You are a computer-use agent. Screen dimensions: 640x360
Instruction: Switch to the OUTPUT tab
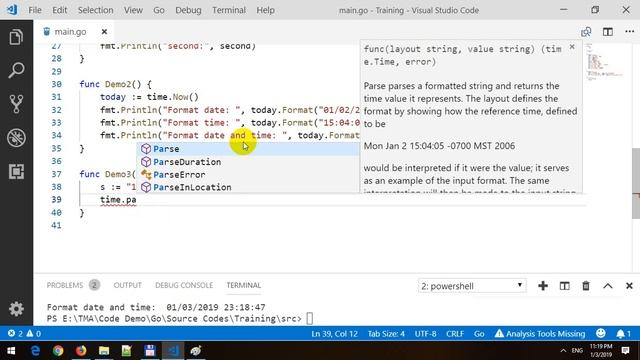click(x=127, y=285)
